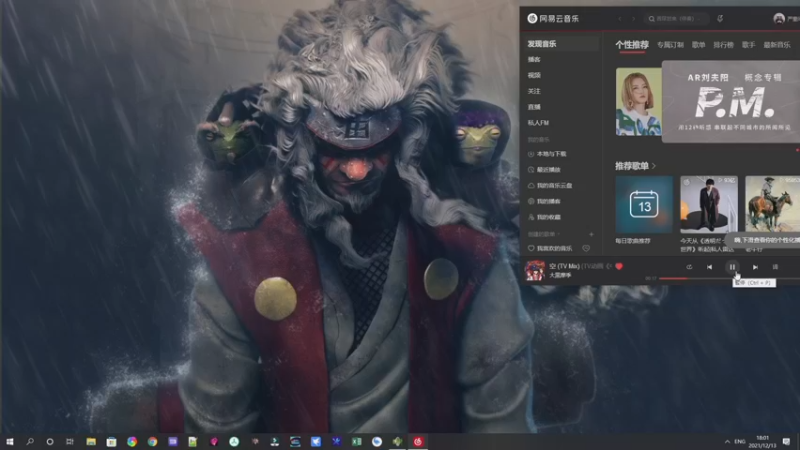This screenshot has height=450, width=800.
Task: Skip to the next track
Action: tap(755, 267)
